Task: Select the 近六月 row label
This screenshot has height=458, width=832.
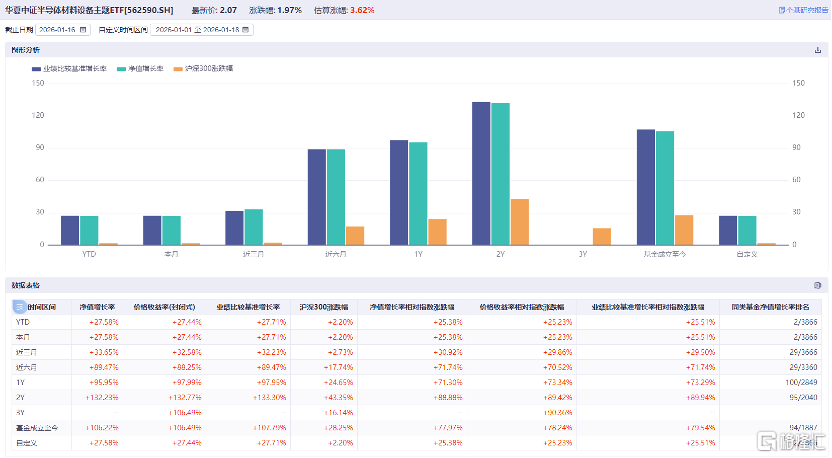Action: 26,367
